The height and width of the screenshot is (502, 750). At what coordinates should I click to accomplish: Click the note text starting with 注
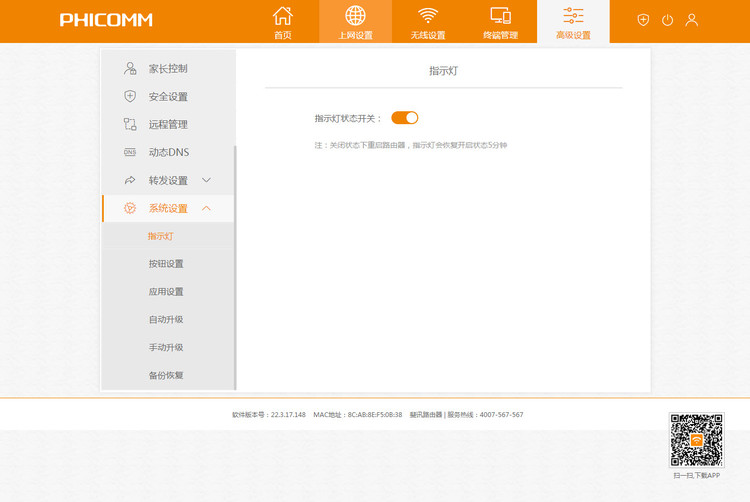410,145
